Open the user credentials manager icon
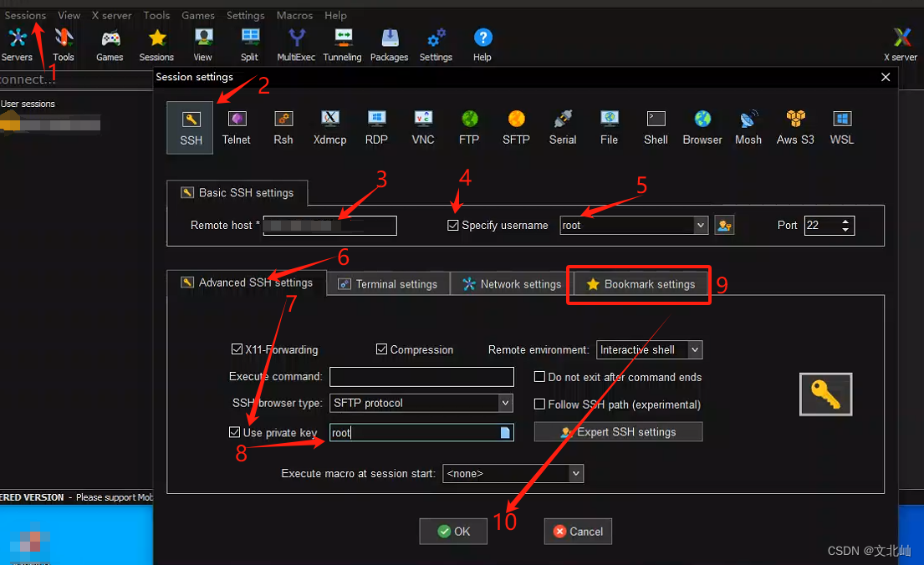Screen dimensions: 924x565 point(724,225)
